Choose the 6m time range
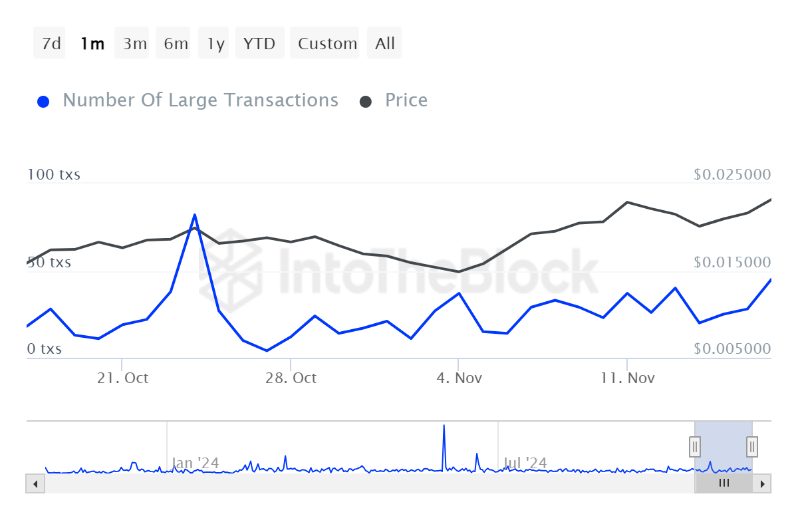The height and width of the screenshot is (532, 798). (176, 44)
